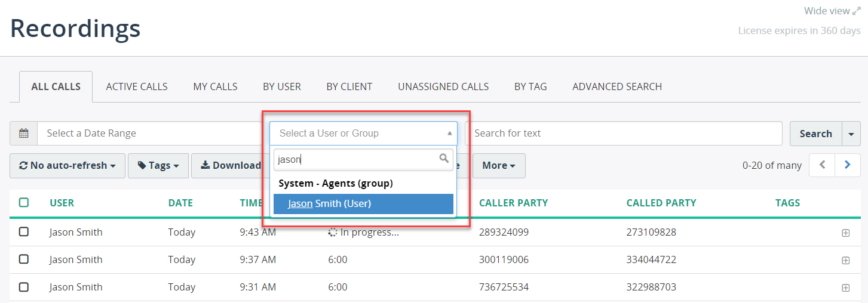Expand row details for call to 334044722
Viewport: 868px width, 303px height.
(x=845, y=261)
